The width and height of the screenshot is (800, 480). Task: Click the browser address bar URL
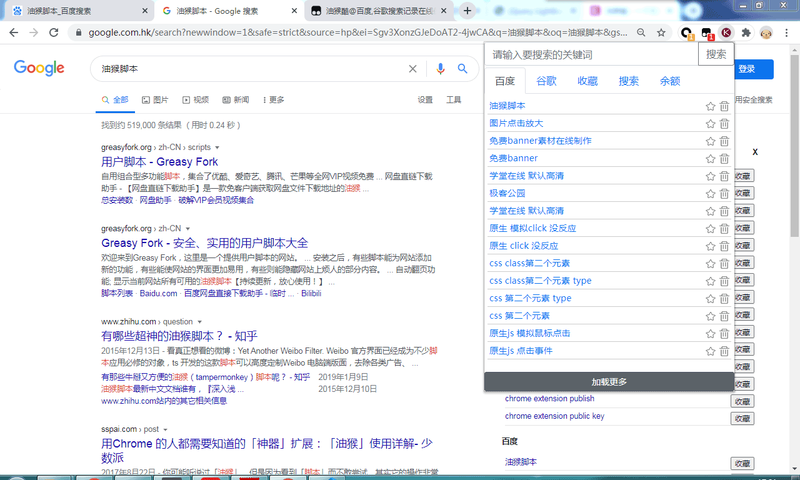click(357, 33)
